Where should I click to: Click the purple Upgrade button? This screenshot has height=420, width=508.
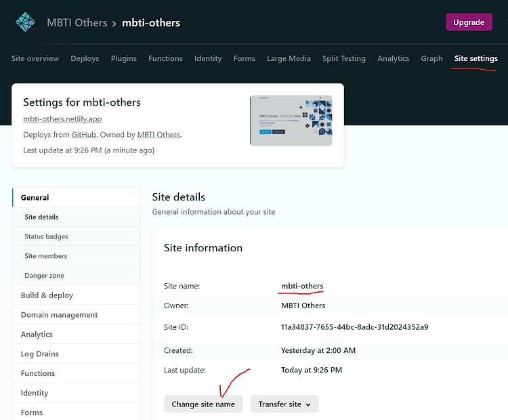point(469,22)
